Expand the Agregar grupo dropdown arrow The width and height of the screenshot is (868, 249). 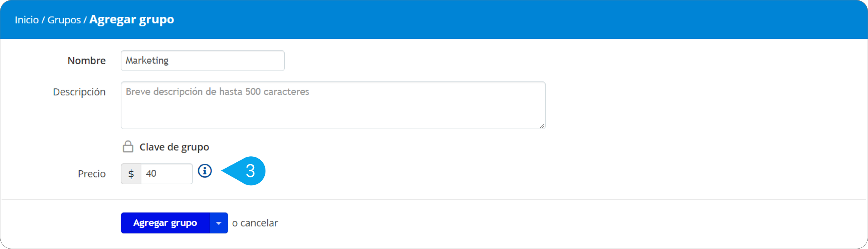(219, 223)
